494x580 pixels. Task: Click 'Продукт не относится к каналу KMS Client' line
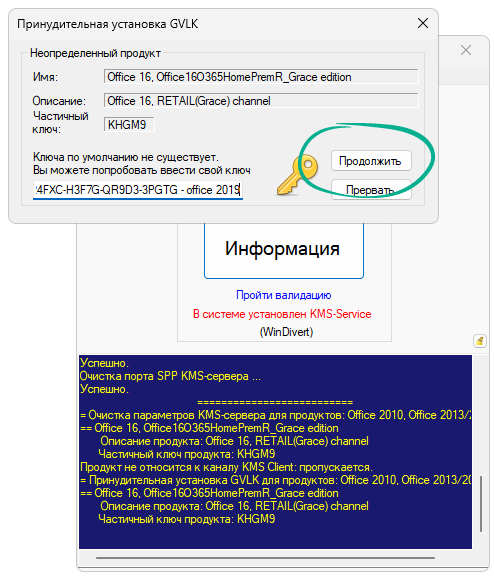pyautogui.click(x=226, y=467)
